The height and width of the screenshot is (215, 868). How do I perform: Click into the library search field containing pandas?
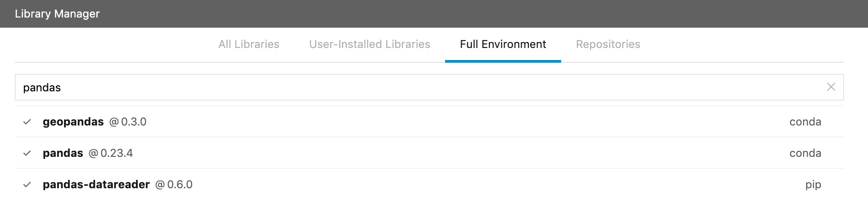429,87
